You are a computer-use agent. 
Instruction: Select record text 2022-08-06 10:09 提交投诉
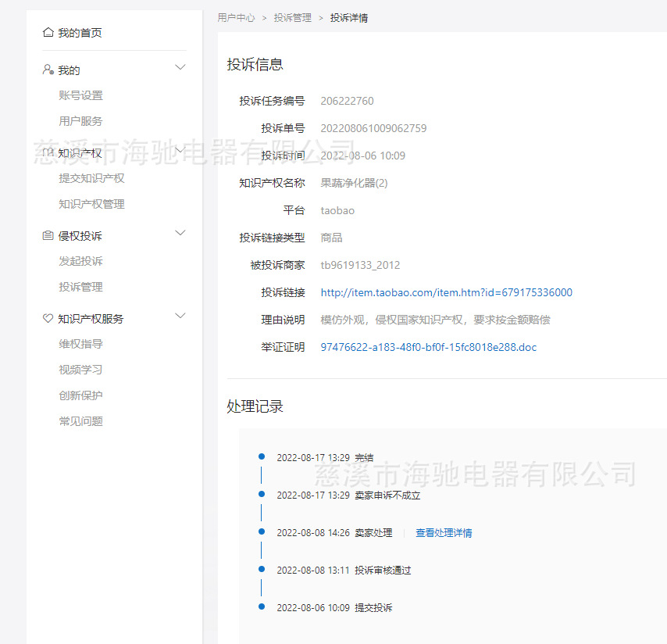334,608
